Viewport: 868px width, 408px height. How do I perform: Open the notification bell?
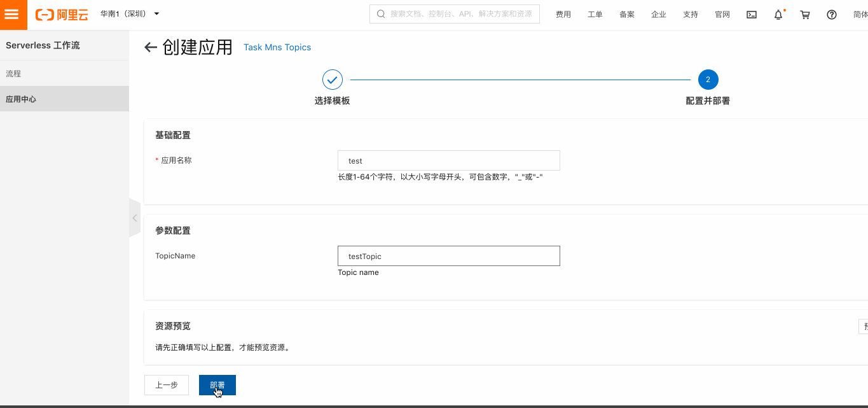(778, 14)
